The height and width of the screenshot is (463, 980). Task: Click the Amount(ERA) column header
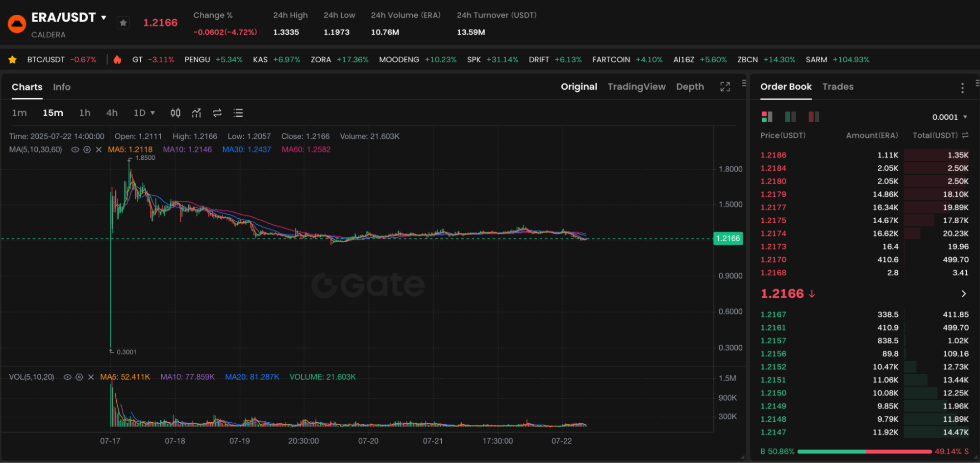click(872, 135)
